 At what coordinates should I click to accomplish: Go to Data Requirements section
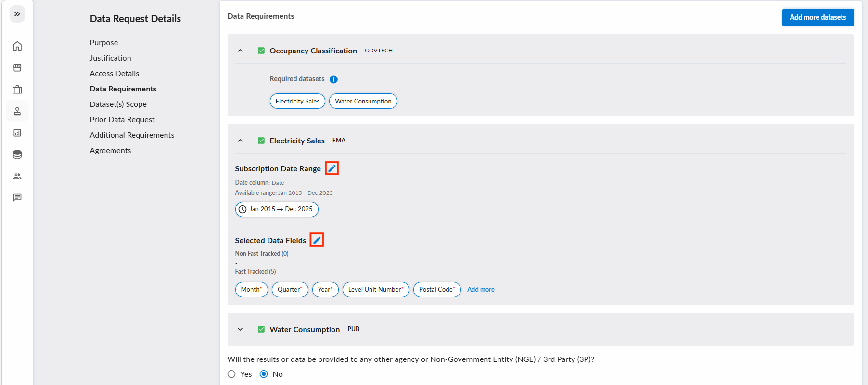click(123, 89)
